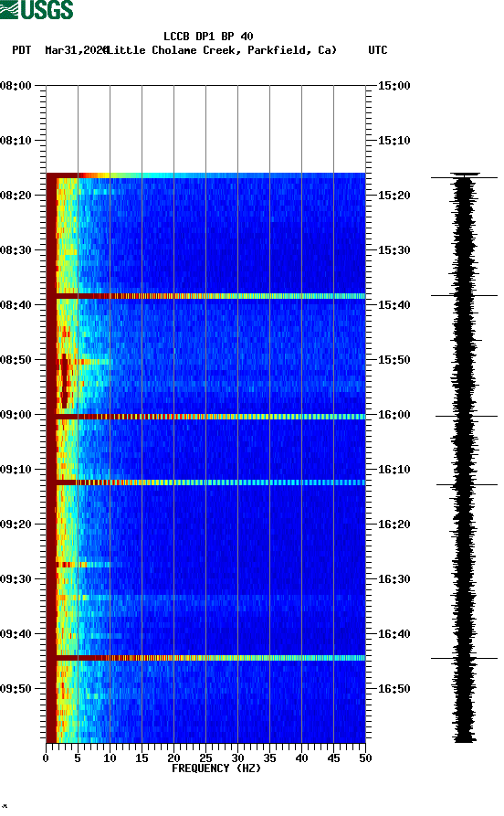Click the broadband event band at 09:00
Screen dimensions: 504x816
pos(206,417)
